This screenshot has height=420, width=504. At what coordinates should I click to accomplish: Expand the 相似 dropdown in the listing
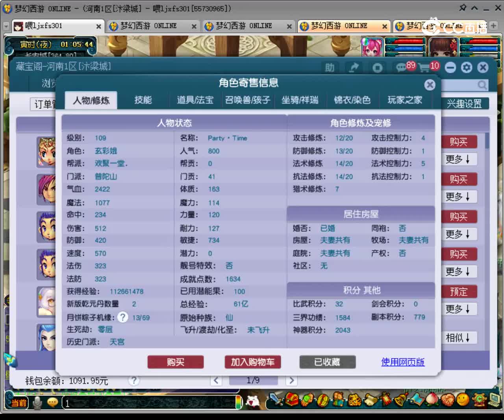[458, 338]
